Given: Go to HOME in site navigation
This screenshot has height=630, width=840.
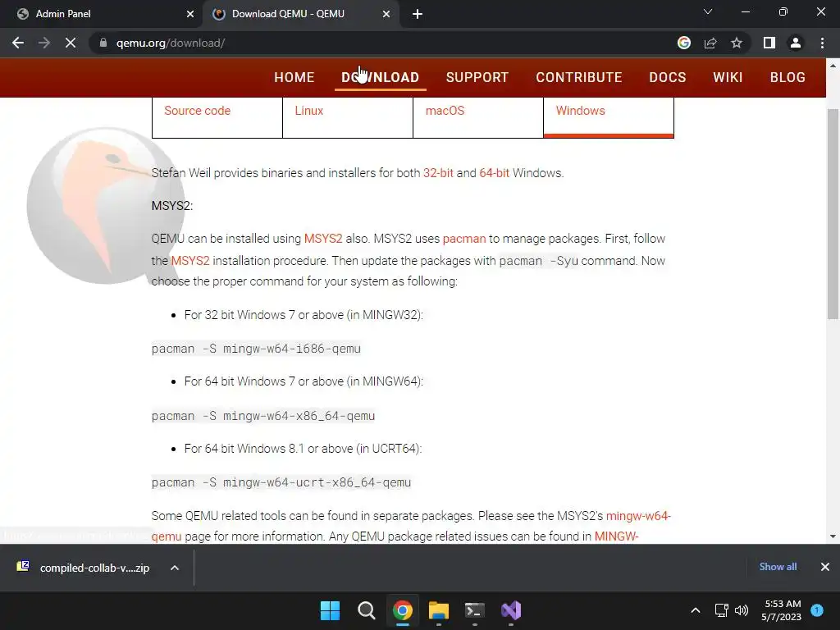Looking at the screenshot, I should pyautogui.click(x=294, y=77).
